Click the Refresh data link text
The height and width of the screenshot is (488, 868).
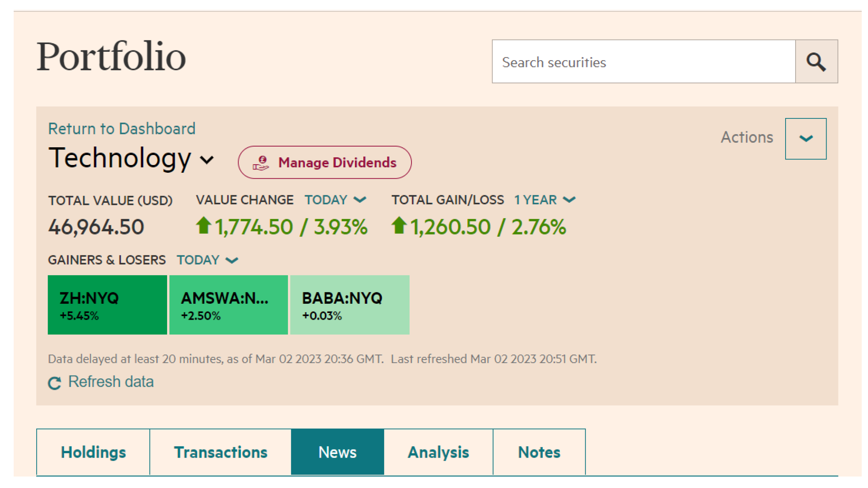(111, 382)
